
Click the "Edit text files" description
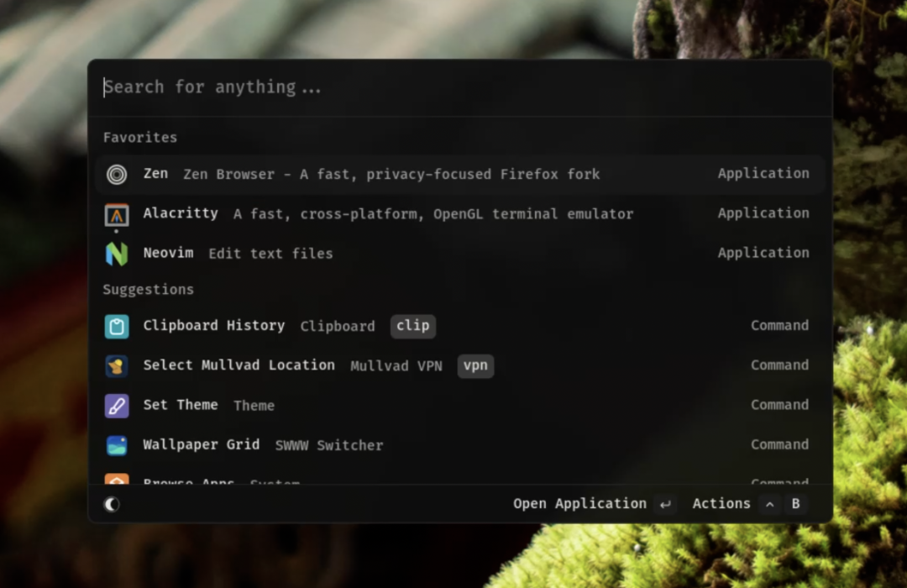coord(270,254)
